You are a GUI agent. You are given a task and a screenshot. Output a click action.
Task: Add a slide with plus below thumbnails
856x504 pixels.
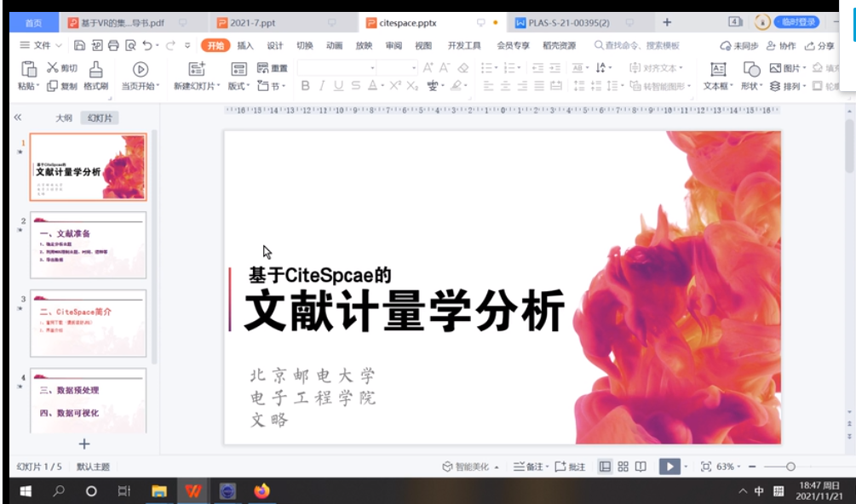(x=84, y=444)
